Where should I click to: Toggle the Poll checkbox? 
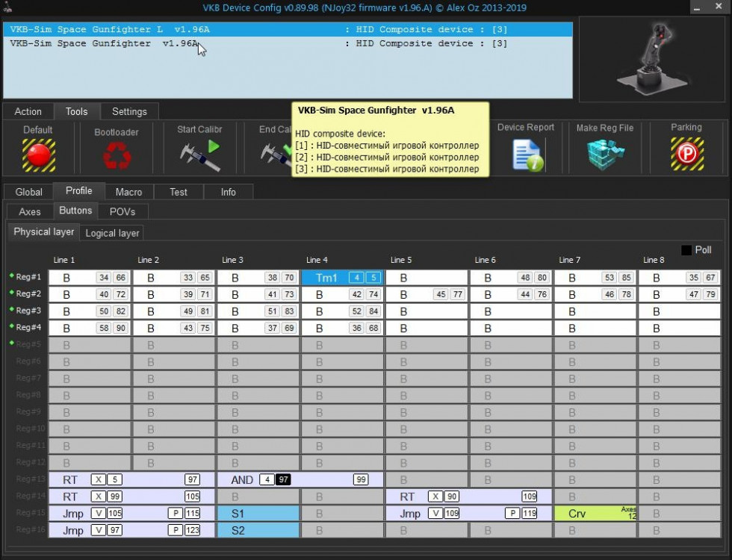pos(686,250)
